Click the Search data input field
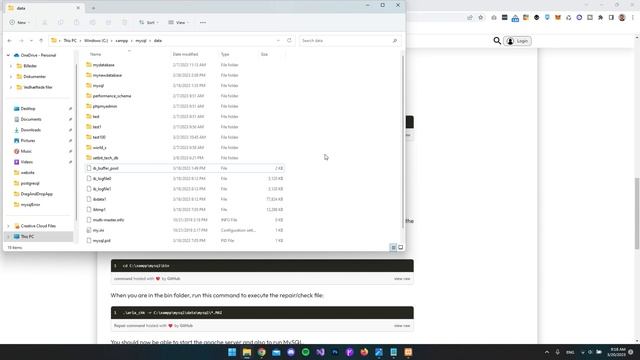 pos(350,41)
